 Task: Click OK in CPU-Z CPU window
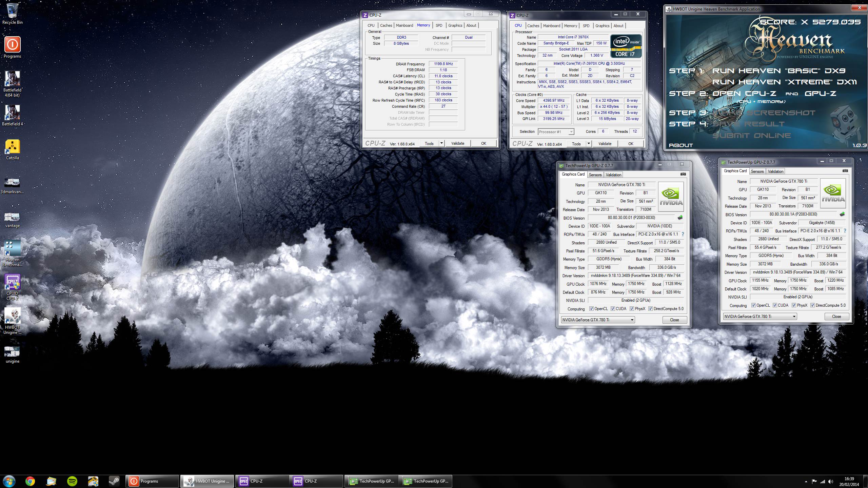point(631,144)
